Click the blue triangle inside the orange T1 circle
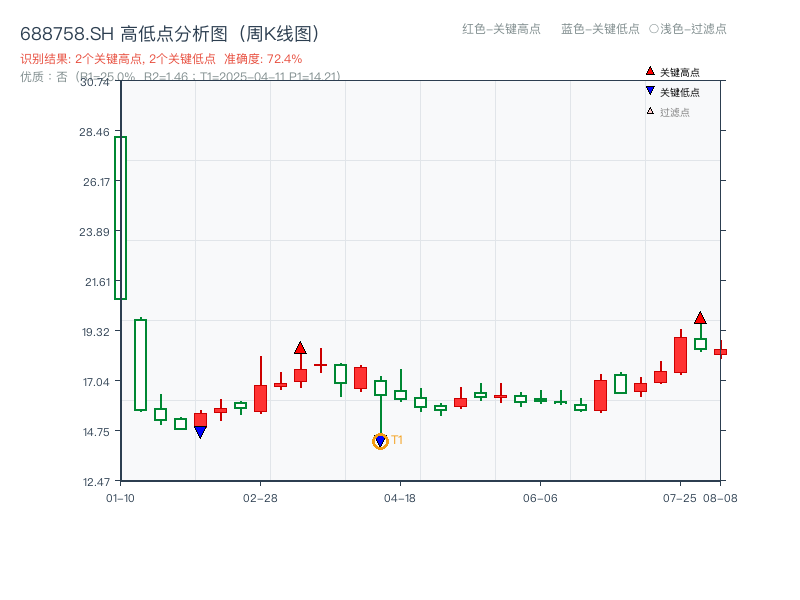The width and height of the screenshot is (800, 600). click(x=381, y=440)
